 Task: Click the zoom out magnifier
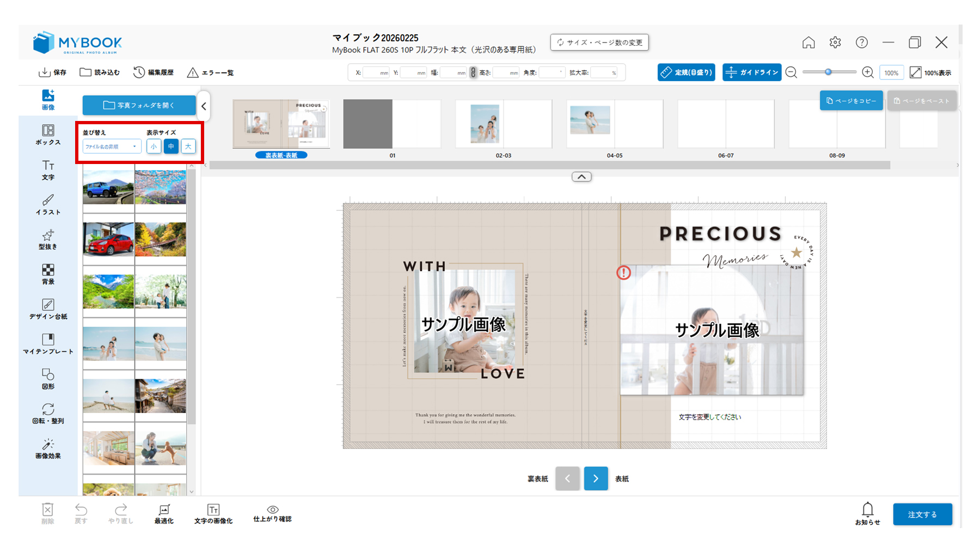(x=792, y=72)
